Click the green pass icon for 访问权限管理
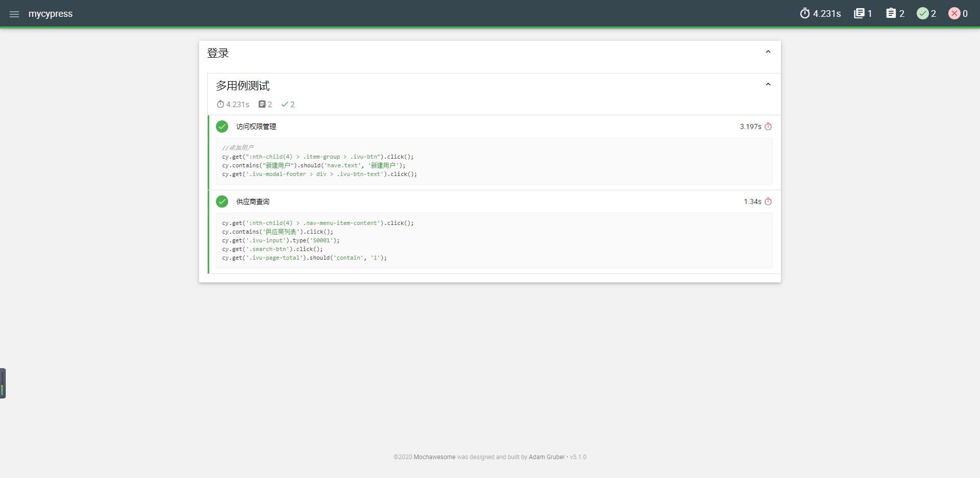The height and width of the screenshot is (478, 980). point(222,127)
